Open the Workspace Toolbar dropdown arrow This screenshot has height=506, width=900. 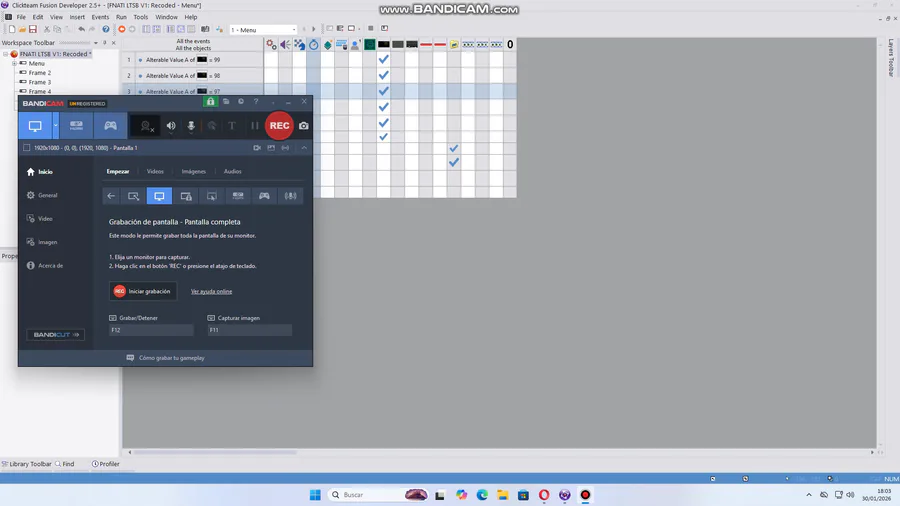pyautogui.click(x=96, y=43)
